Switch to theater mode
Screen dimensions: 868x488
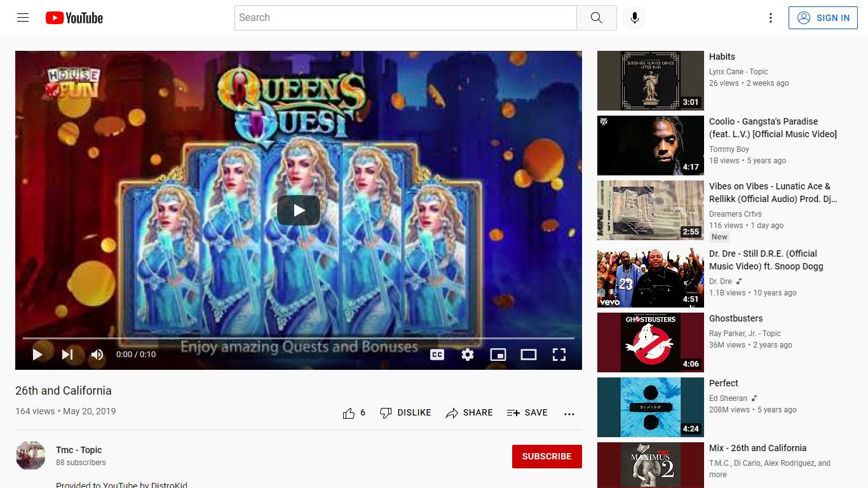529,355
